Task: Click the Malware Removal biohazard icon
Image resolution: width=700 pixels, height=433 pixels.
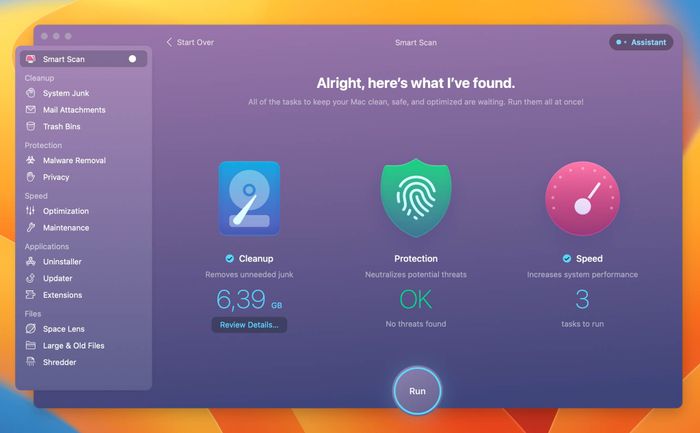Action: point(30,160)
